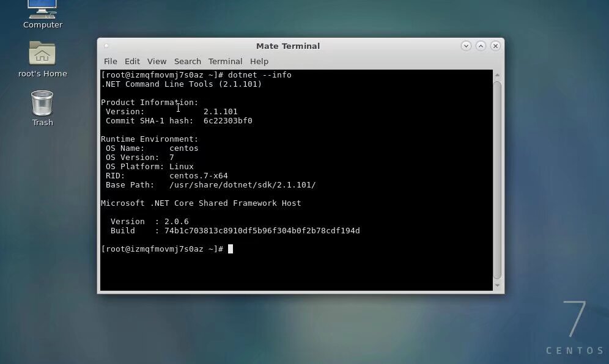Select the Trash desktop icon

pos(42,104)
